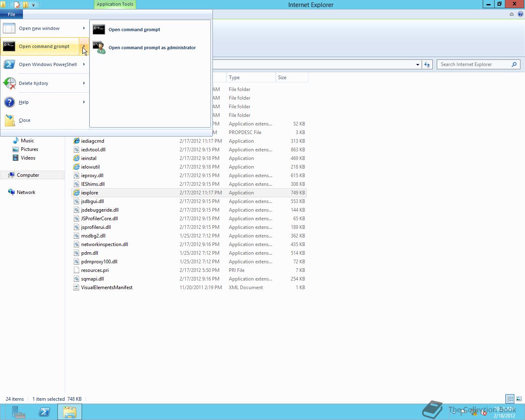Select Network in the navigation pane

[x=26, y=192]
